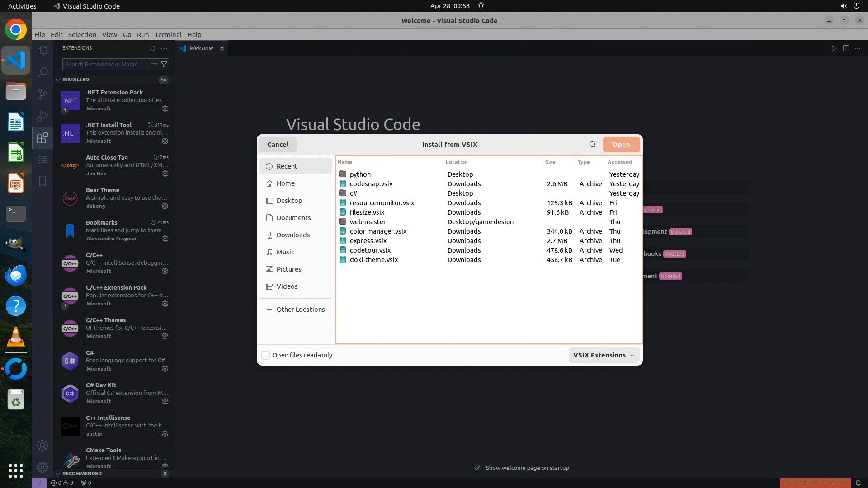Select codesnap.vsix file in list

click(x=371, y=184)
